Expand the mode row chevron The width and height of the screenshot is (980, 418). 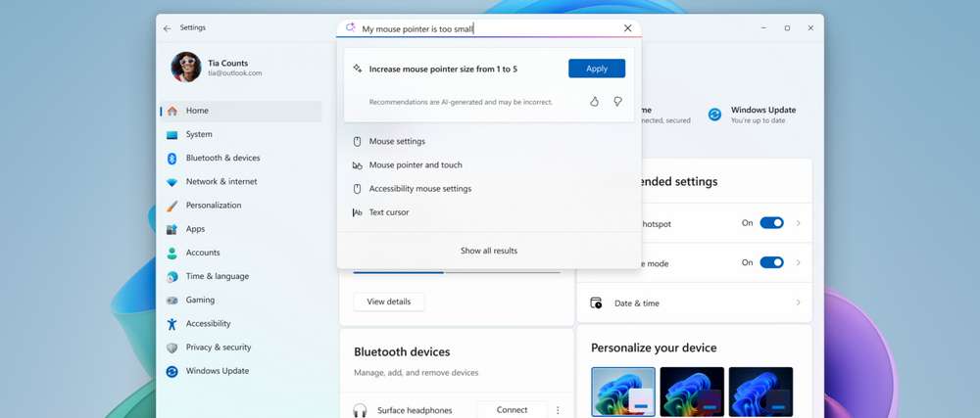click(x=798, y=262)
